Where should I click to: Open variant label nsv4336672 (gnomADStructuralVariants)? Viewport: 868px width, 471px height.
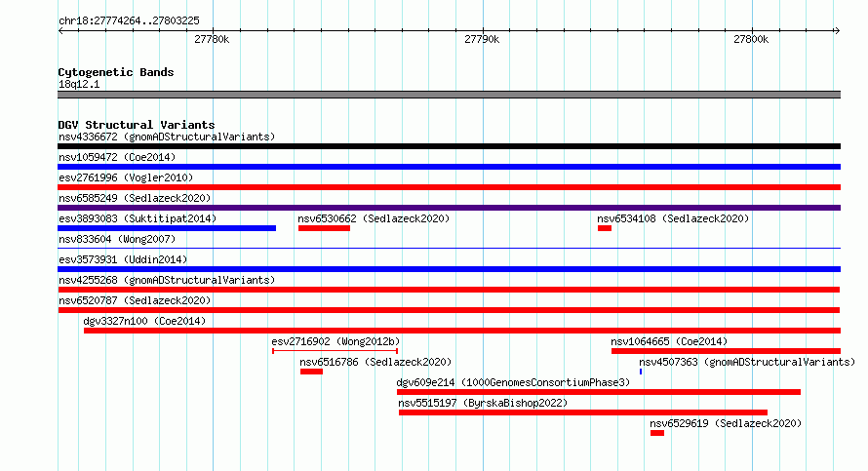coord(167,137)
